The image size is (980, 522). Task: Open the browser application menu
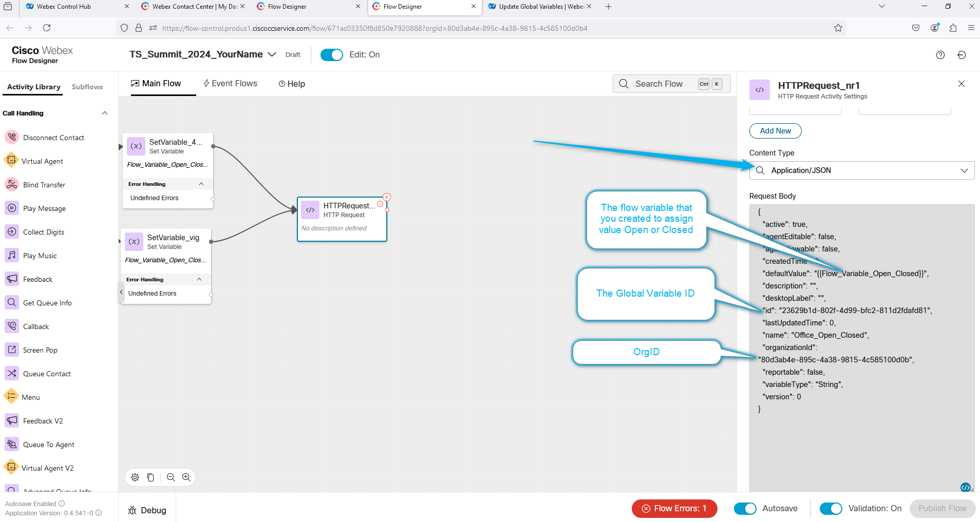pos(971,28)
